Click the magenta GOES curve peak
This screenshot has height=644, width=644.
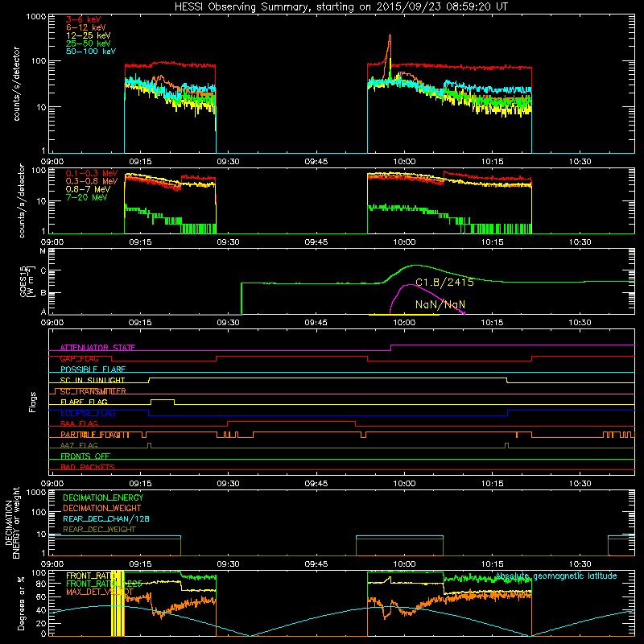coord(410,285)
